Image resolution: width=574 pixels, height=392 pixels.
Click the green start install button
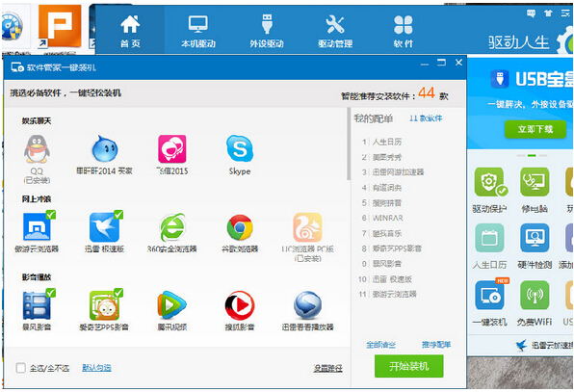(x=409, y=366)
